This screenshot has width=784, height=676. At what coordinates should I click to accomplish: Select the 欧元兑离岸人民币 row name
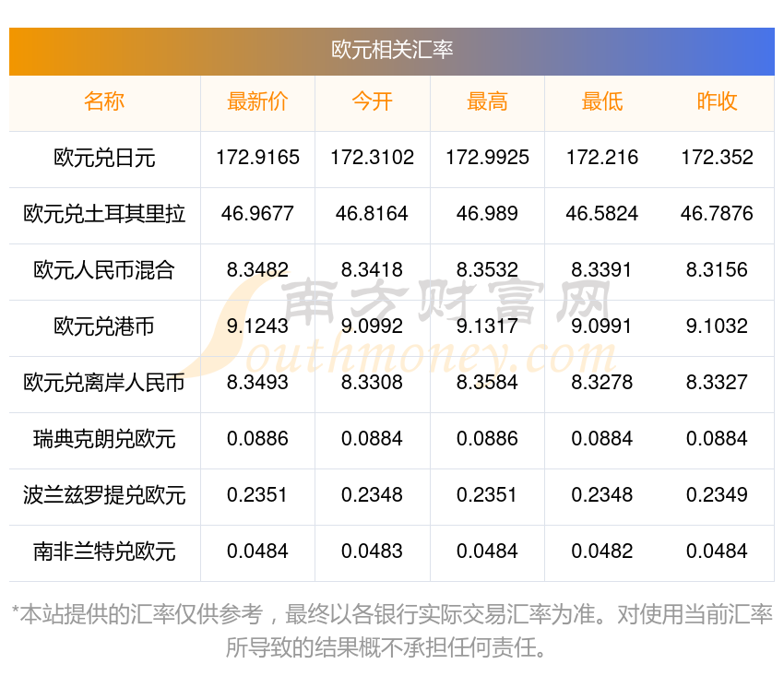click(x=104, y=383)
